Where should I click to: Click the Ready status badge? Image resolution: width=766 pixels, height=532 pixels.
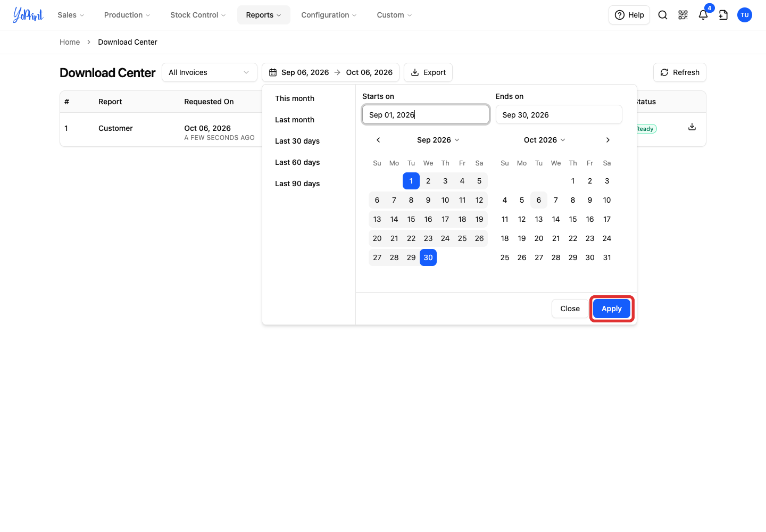pyautogui.click(x=645, y=129)
